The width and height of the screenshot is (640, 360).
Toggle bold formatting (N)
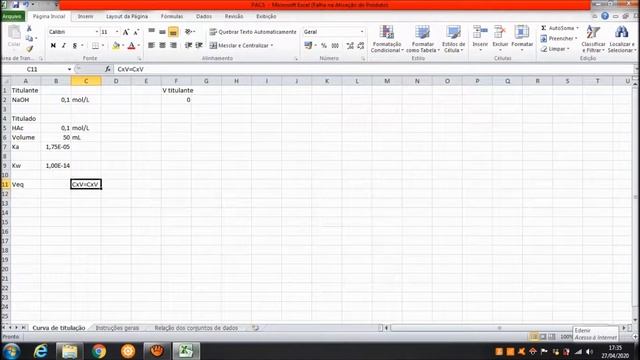53,46
